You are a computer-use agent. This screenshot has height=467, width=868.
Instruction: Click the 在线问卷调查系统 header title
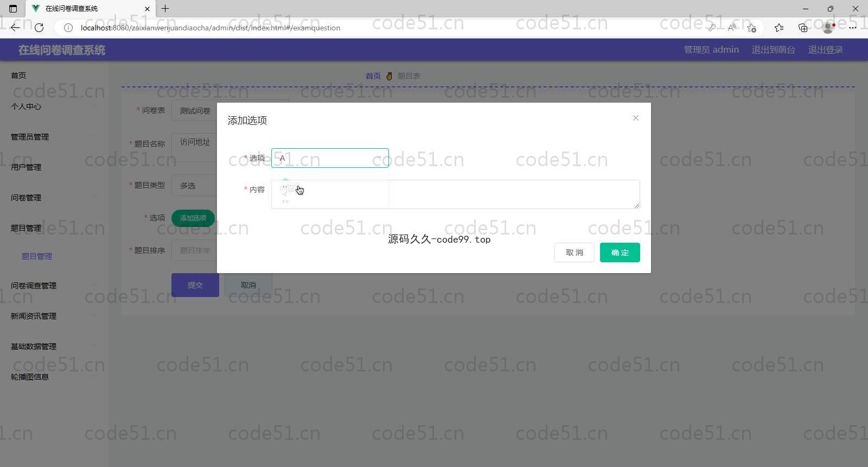click(x=62, y=50)
